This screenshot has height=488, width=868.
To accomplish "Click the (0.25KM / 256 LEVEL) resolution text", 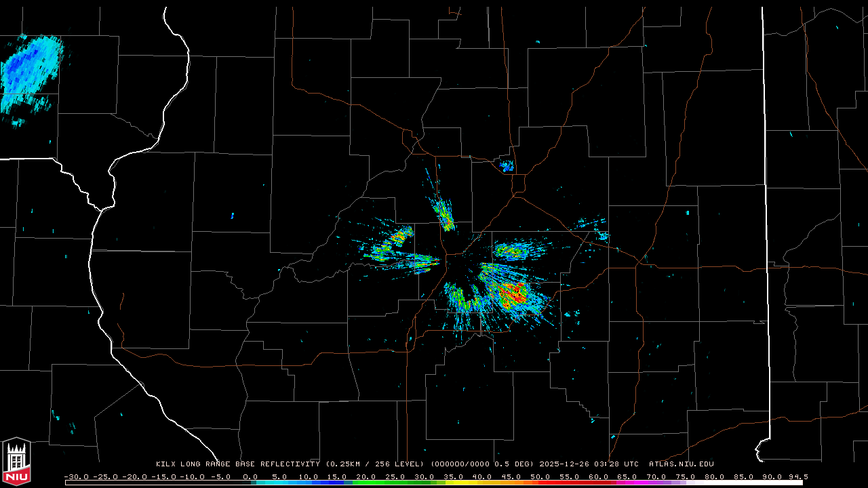I will click(x=375, y=464).
